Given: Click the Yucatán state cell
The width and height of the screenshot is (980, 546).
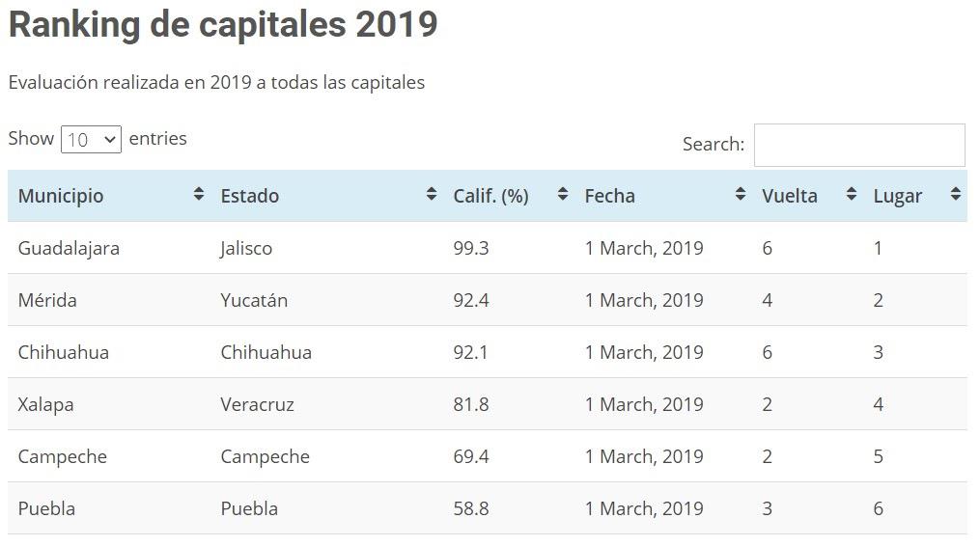Looking at the screenshot, I should click(254, 300).
